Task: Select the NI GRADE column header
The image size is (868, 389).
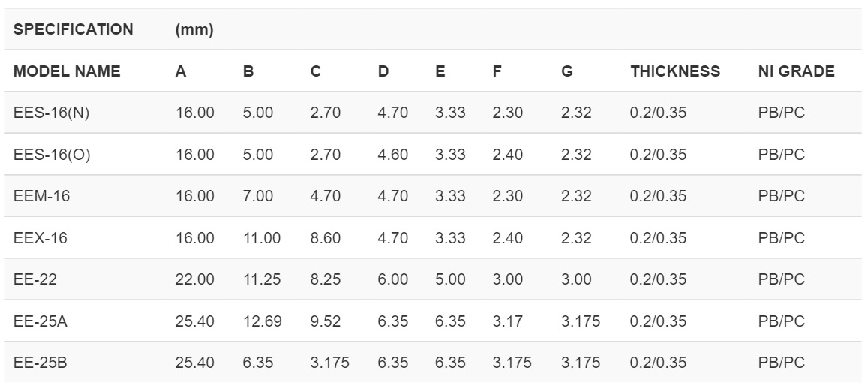Action: pos(795,71)
